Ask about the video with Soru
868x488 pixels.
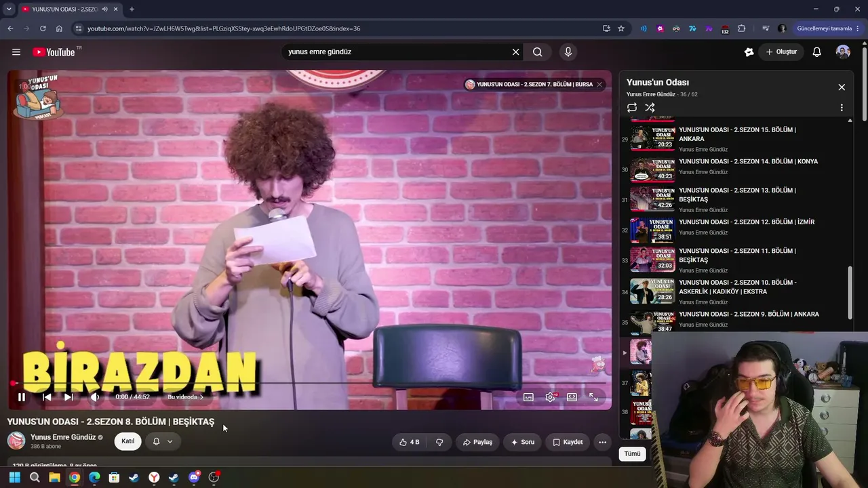click(523, 442)
